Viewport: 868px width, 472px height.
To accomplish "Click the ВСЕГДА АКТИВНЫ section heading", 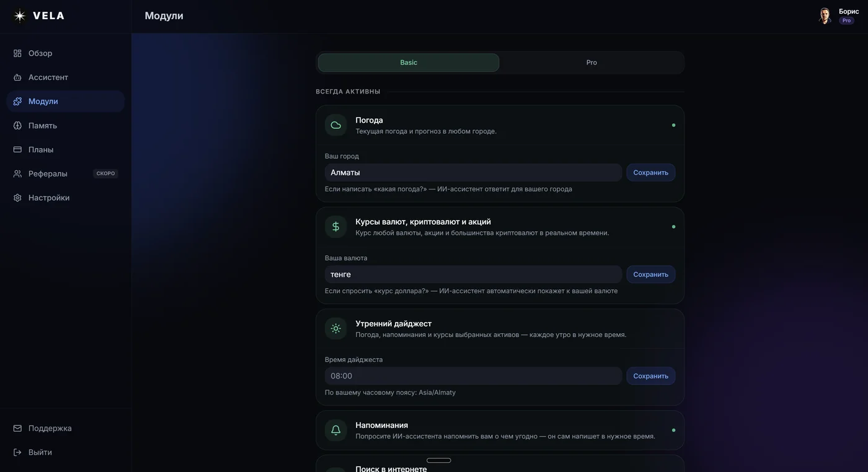I will (348, 92).
